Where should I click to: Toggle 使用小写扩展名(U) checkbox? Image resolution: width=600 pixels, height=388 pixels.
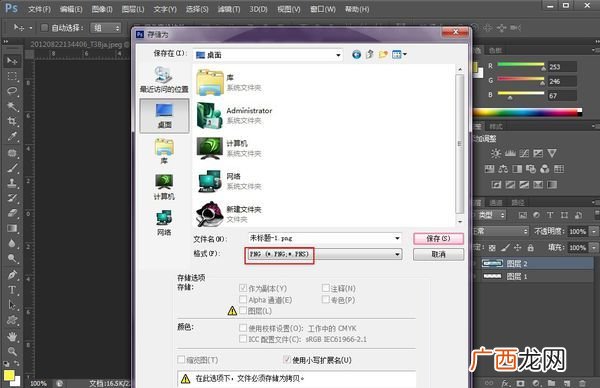point(287,359)
